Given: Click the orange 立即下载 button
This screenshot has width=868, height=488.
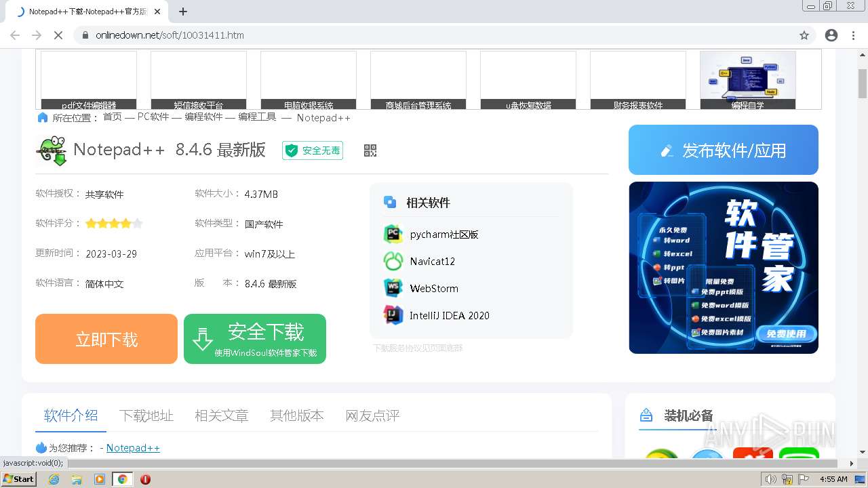Looking at the screenshot, I should (106, 339).
